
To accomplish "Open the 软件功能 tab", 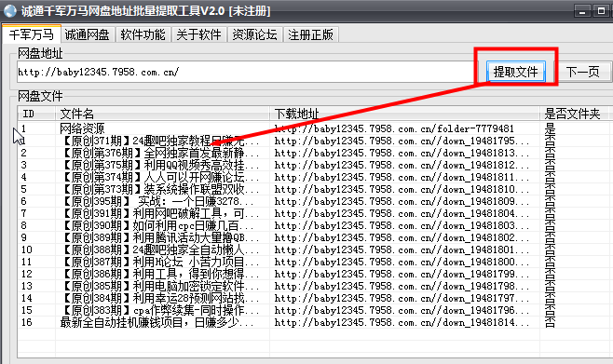I will click(x=143, y=34).
